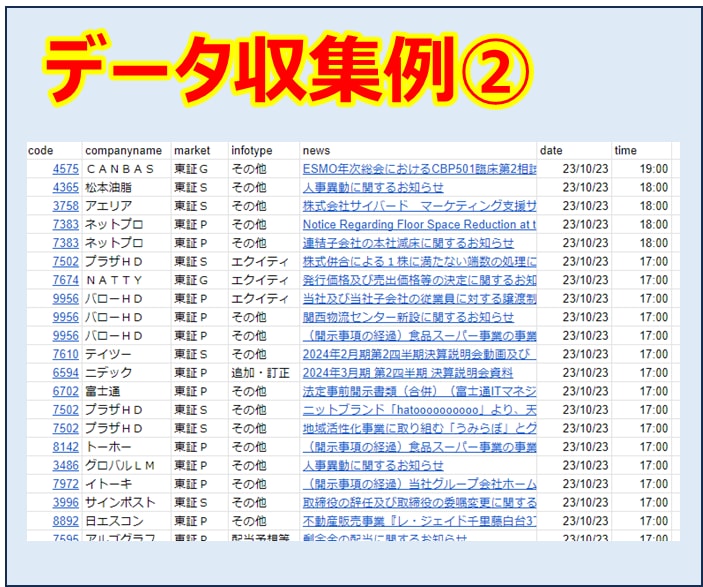This screenshot has height=587, width=703.
Task: Open 松本油脂 人事異動に関するお知らせ news
Action: pos(373,187)
